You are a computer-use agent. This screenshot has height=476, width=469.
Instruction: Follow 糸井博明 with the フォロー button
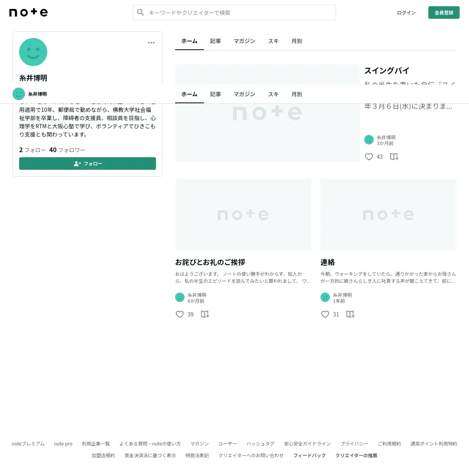(x=88, y=163)
